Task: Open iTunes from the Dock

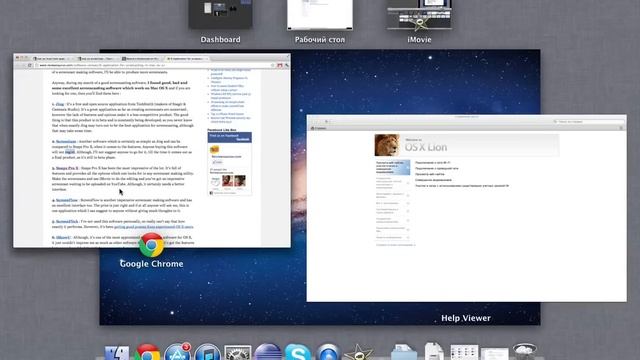Action: coord(207,352)
